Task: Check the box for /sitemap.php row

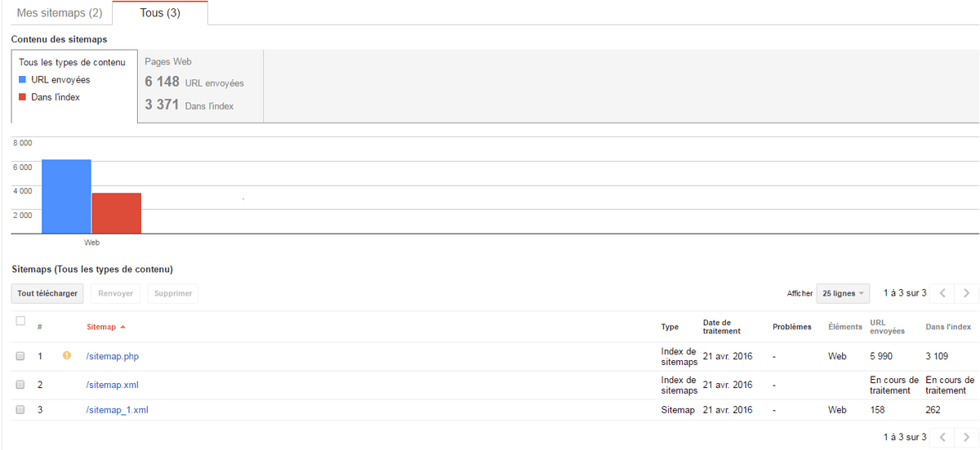Action: pos(20,357)
